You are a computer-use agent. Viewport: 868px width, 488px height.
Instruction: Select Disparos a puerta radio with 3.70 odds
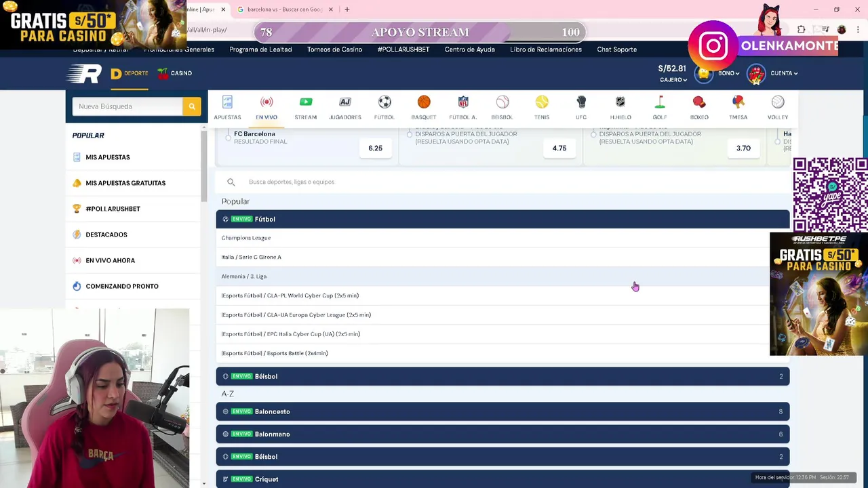click(x=593, y=134)
